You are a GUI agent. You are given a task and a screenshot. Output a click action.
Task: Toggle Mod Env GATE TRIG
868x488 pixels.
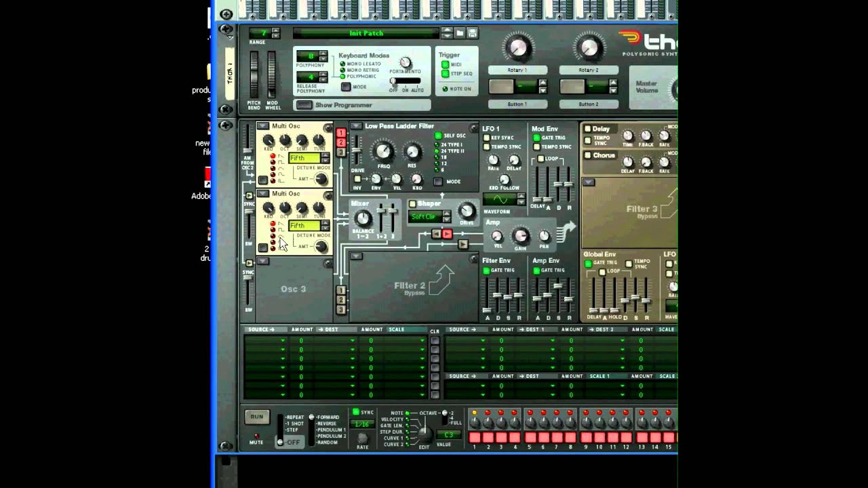[536, 138]
